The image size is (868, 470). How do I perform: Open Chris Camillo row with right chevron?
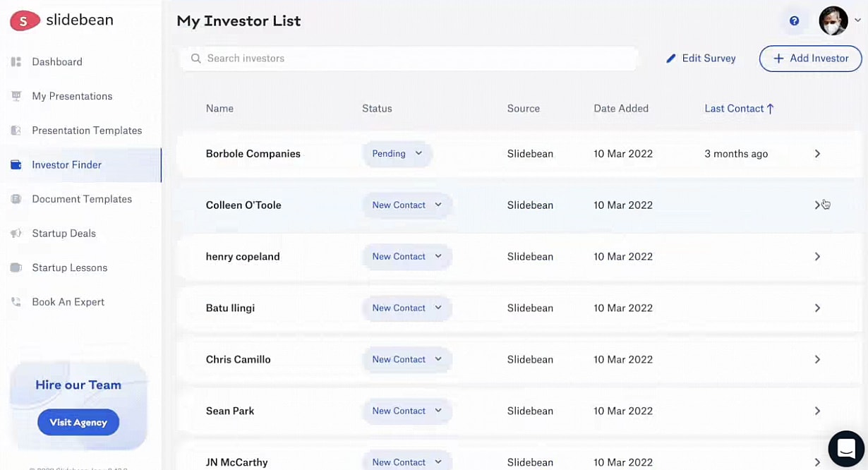point(817,360)
